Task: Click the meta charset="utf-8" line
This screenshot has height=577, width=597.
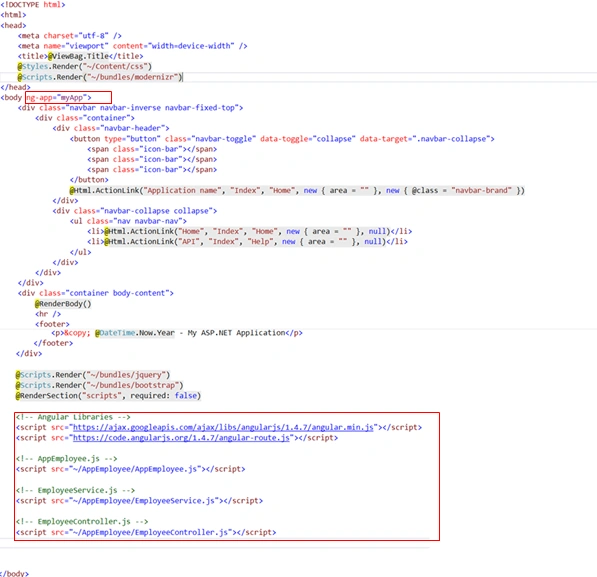Action: click(x=70, y=36)
